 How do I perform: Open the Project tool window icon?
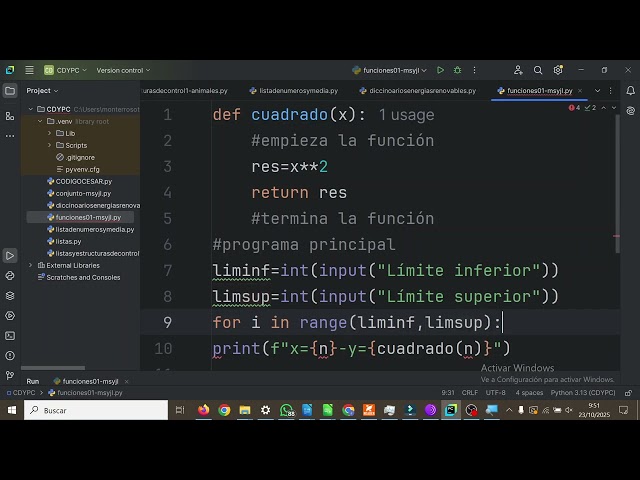pos(10,91)
